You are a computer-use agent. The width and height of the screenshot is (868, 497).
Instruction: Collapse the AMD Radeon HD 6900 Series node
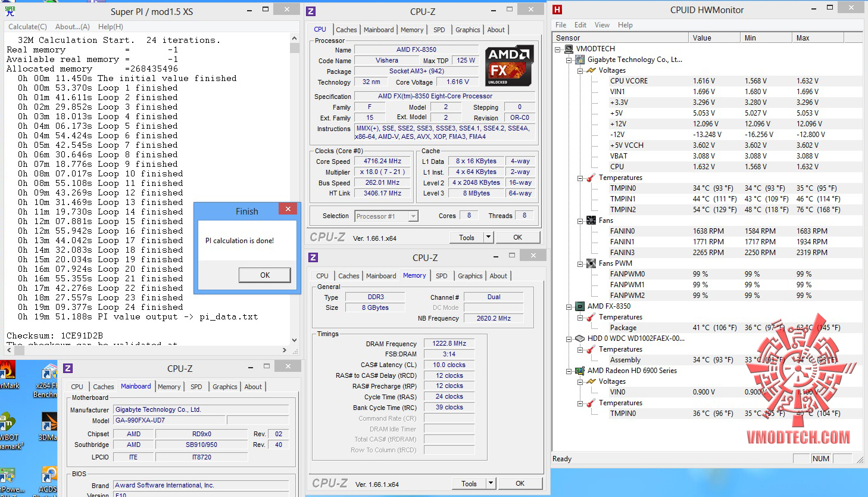(x=569, y=371)
